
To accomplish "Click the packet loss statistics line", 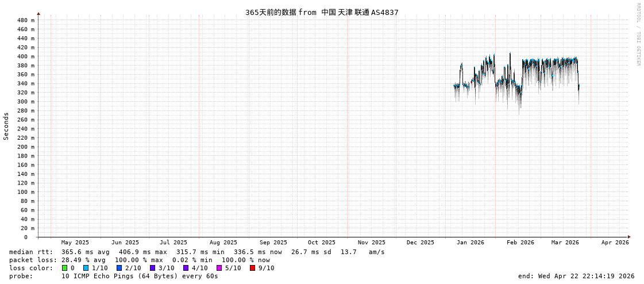I will click(x=139, y=260).
